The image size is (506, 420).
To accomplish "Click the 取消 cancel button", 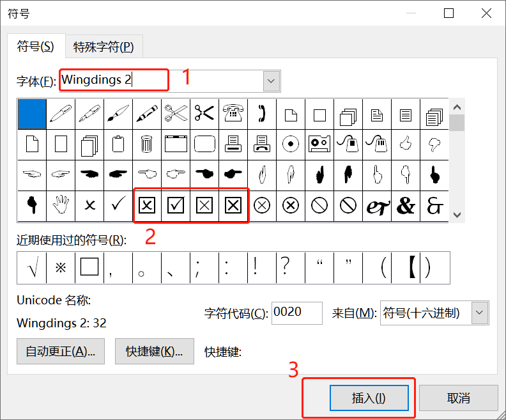I will click(x=458, y=398).
